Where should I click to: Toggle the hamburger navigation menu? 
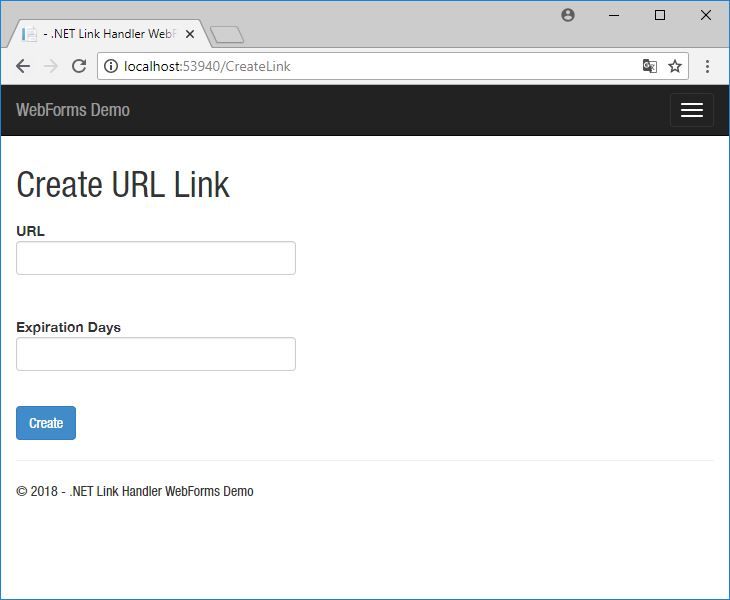pyautogui.click(x=692, y=110)
